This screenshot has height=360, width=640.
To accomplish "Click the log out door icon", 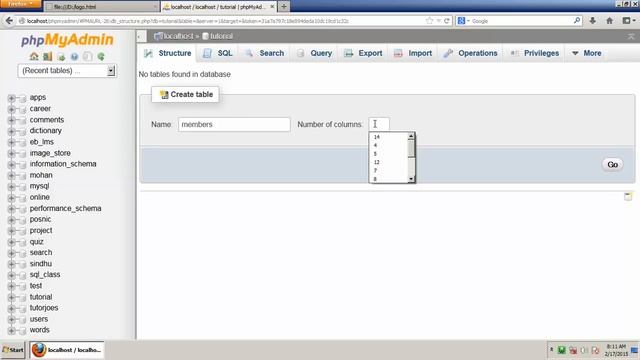I will (47, 56).
